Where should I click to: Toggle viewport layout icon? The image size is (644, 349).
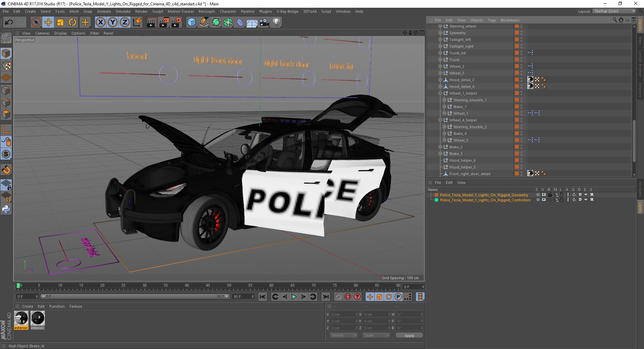[422, 33]
